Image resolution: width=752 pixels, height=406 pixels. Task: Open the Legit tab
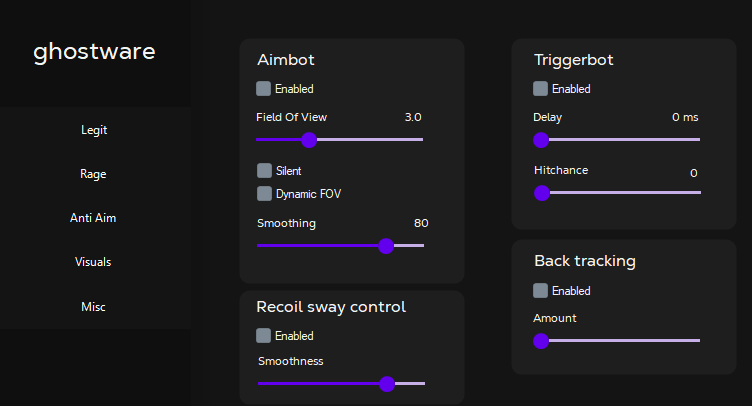click(x=94, y=130)
